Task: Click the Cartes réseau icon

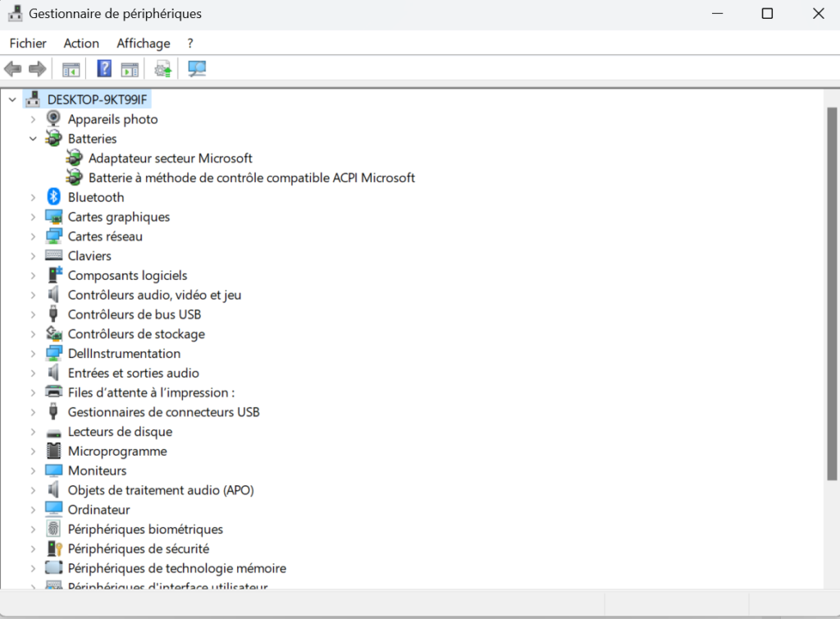Action: tap(53, 236)
